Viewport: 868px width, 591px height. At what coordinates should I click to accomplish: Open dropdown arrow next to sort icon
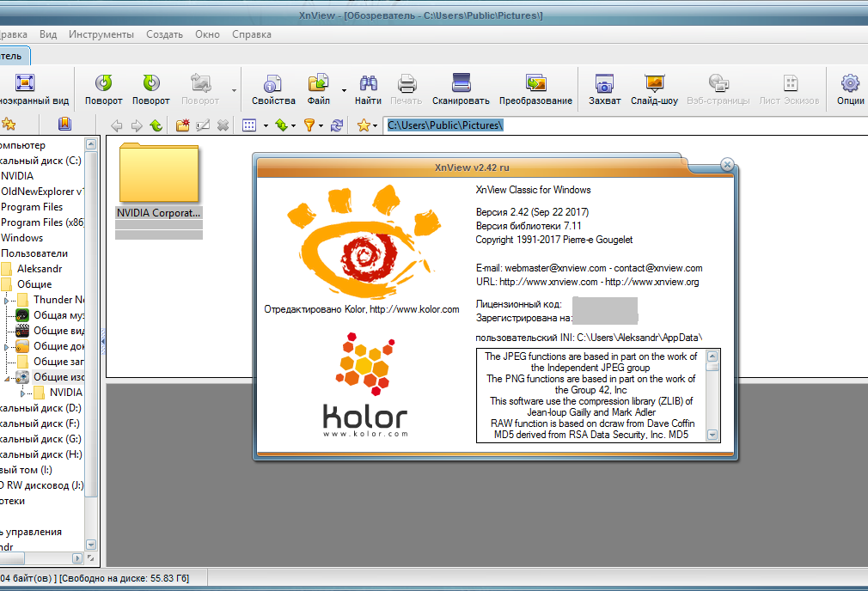(293, 126)
